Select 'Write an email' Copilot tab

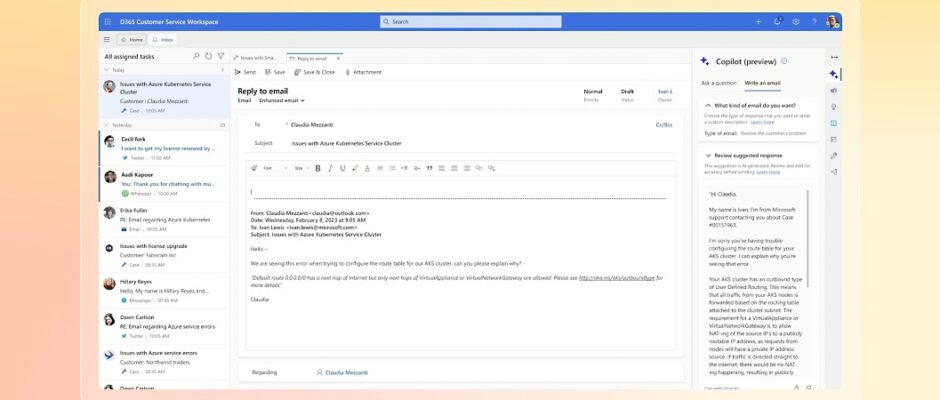[763, 83]
